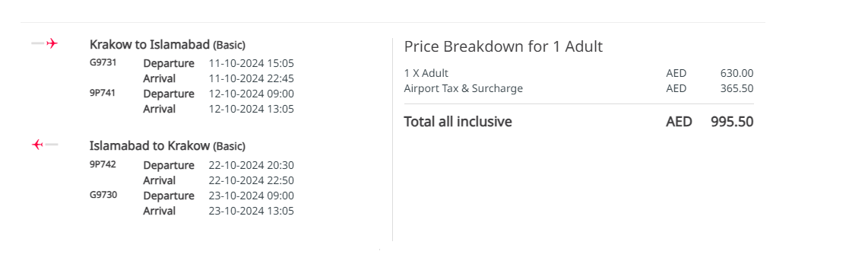Screen dimensions: 868x280
Task: Click the 1 X Adult fare row
Action: click(578, 73)
